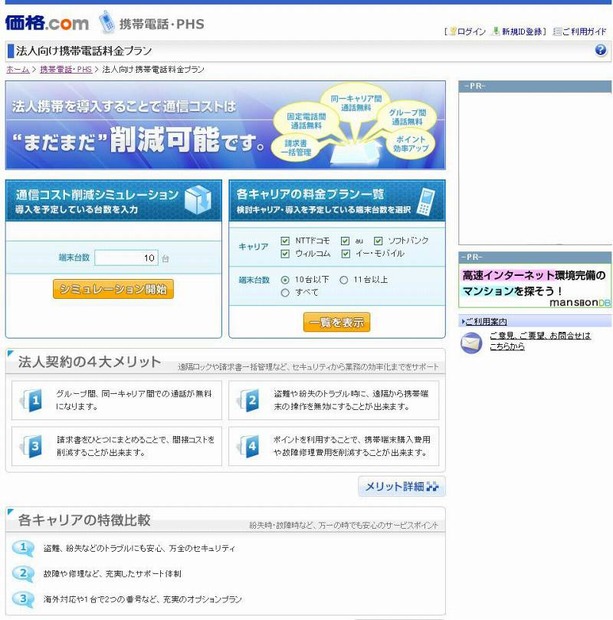Screen dimensions: 613x620
Task: Click the login key icon
Action: coord(453,31)
